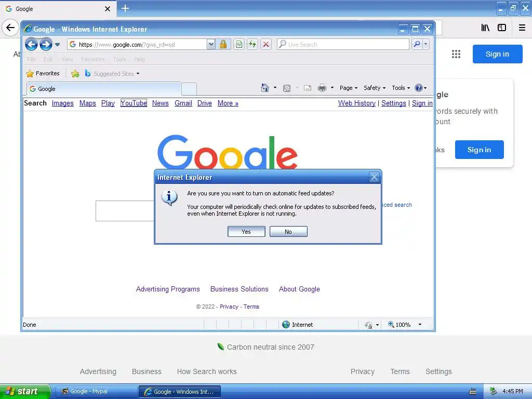Image resolution: width=532 pixels, height=399 pixels.
Task: Open the Favorites menu
Action: (92, 59)
